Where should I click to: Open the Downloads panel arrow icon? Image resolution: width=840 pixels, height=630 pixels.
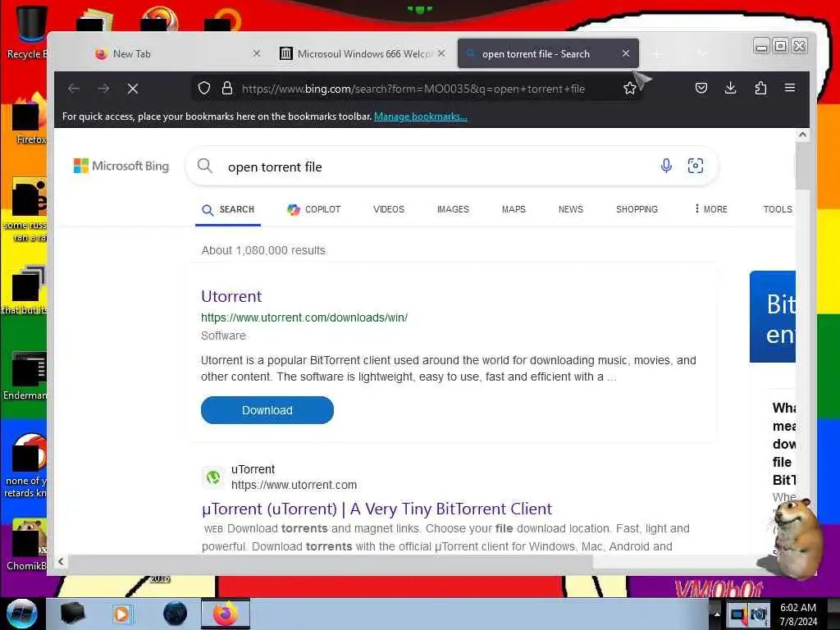coord(730,88)
